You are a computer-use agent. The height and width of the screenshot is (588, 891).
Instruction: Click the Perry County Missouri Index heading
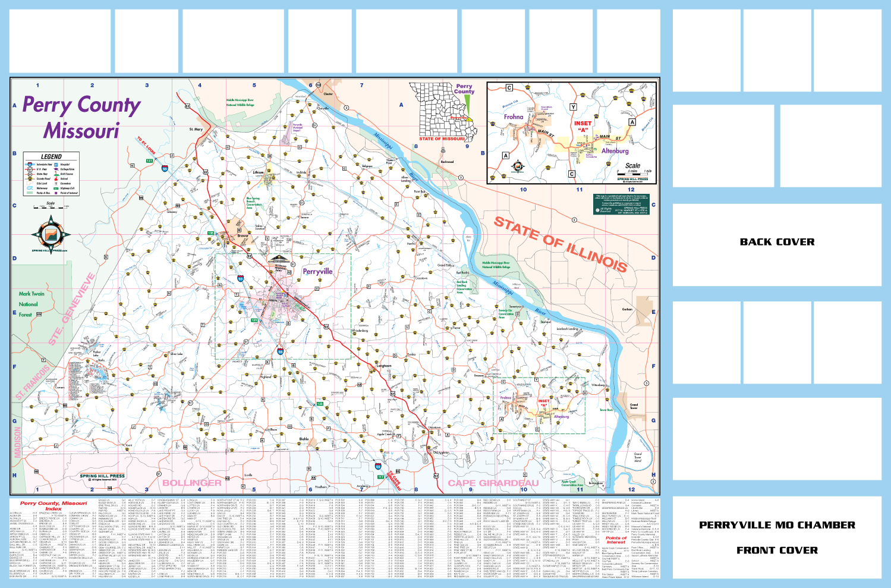[53, 506]
